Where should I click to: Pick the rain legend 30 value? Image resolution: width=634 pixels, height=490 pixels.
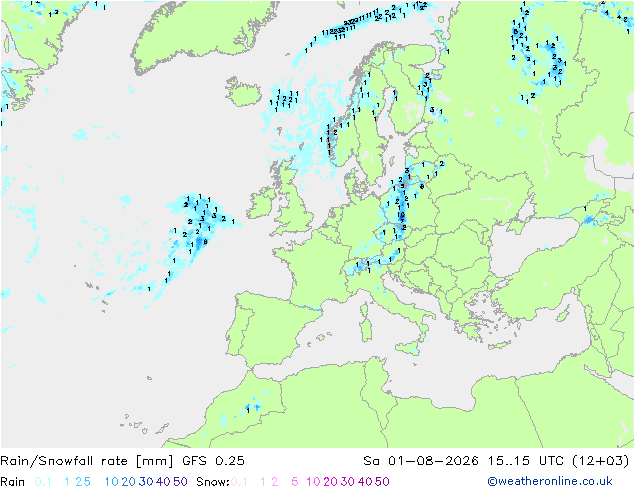click(146, 482)
